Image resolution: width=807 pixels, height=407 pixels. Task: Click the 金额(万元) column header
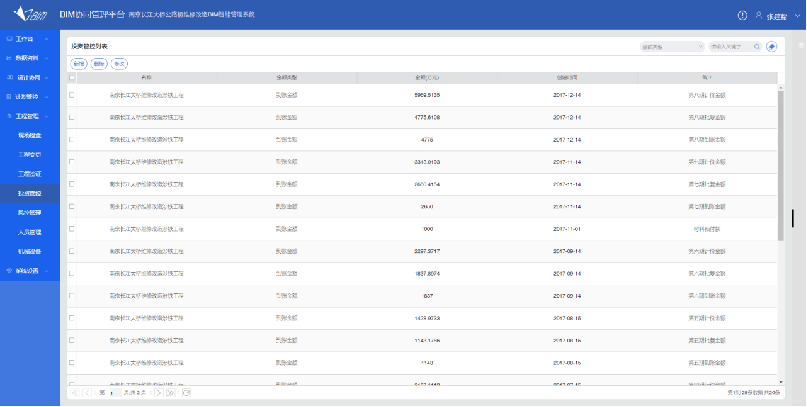pos(427,78)
